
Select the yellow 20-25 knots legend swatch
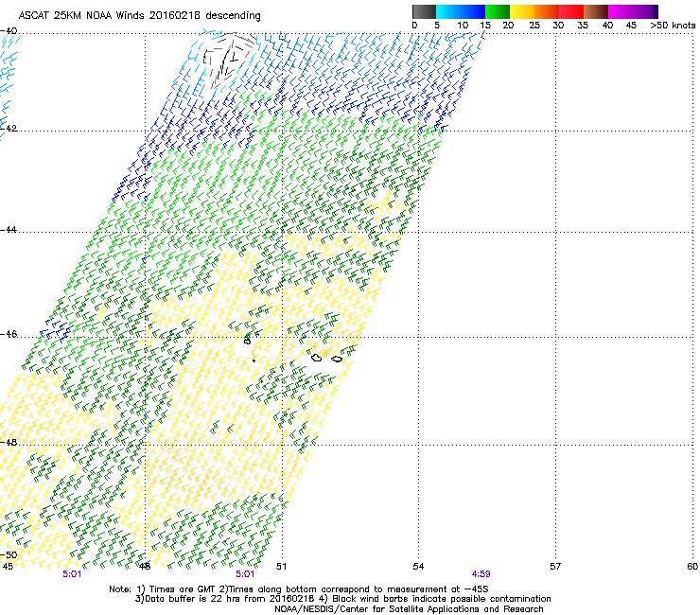click(522, 11)
